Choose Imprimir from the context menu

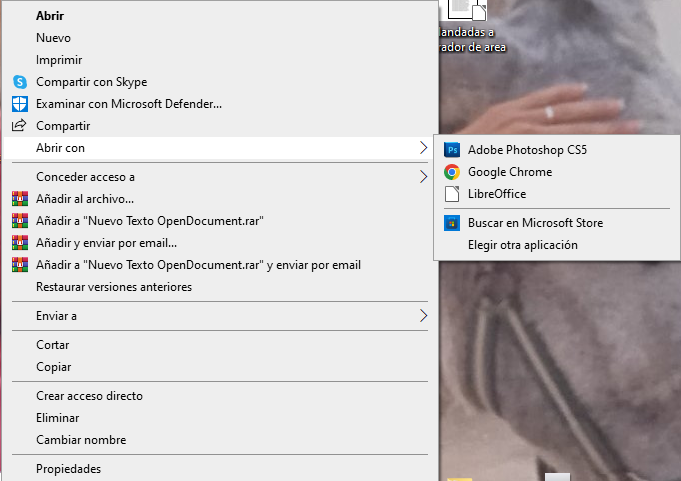[221, 60]
